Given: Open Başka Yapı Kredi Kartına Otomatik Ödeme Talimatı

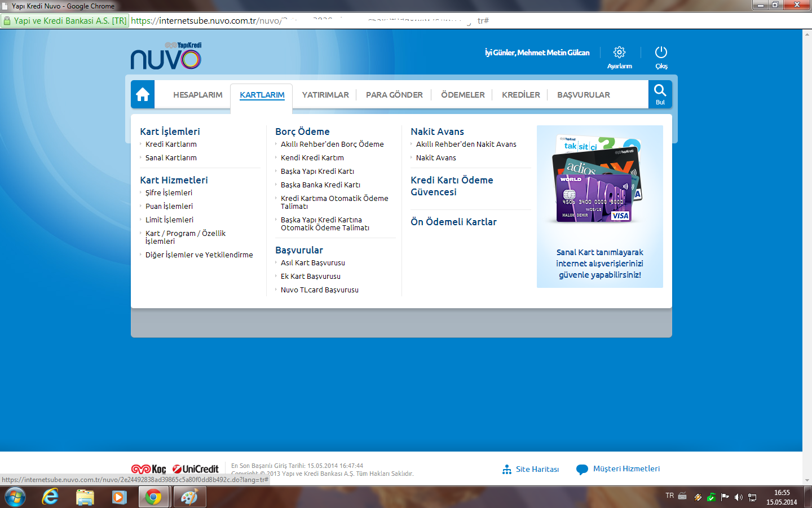Looking at the screenshot, I should click(x=325, y=224).
